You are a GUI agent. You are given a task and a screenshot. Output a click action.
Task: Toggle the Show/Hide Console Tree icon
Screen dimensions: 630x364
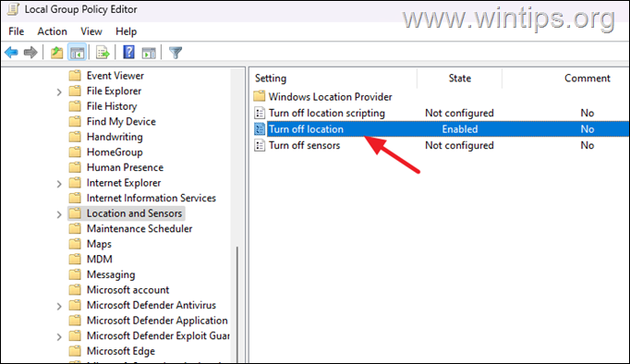click(x=78, y=53)
